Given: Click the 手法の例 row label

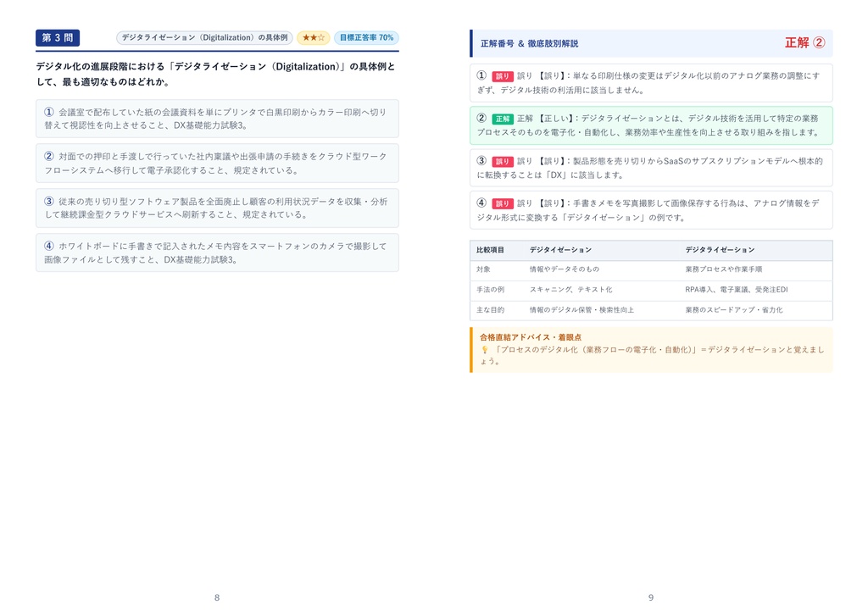Looking at the screenshot, I should point(490,290).
